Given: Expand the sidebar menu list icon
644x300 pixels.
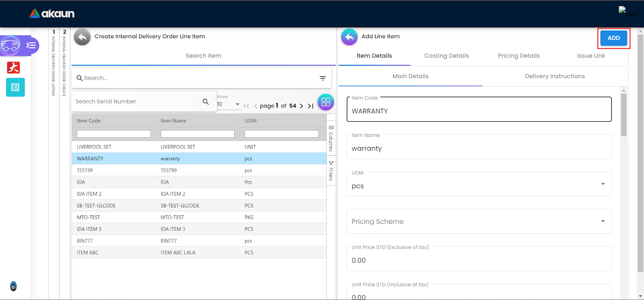Looking at the screenshot, I should click(x=31, y=46).
